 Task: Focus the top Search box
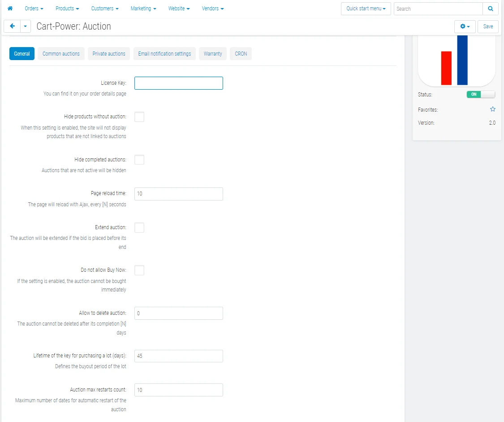click(439, 9)
